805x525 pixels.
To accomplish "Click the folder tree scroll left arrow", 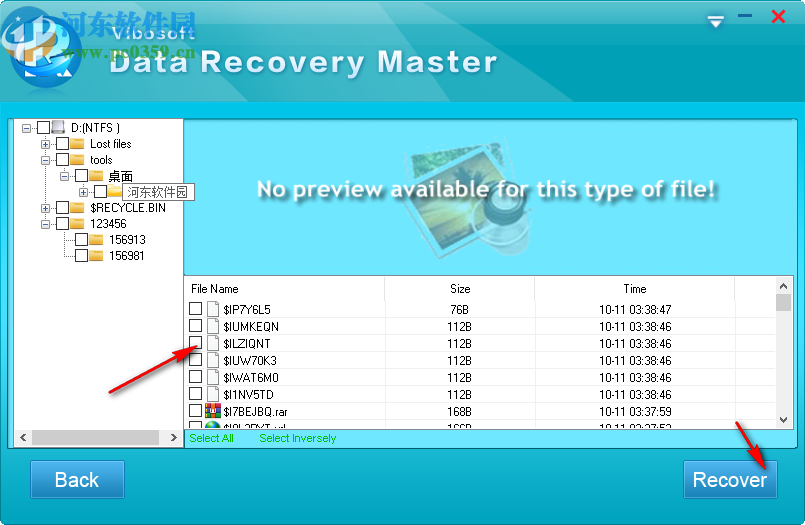I will tap(23, 437).
